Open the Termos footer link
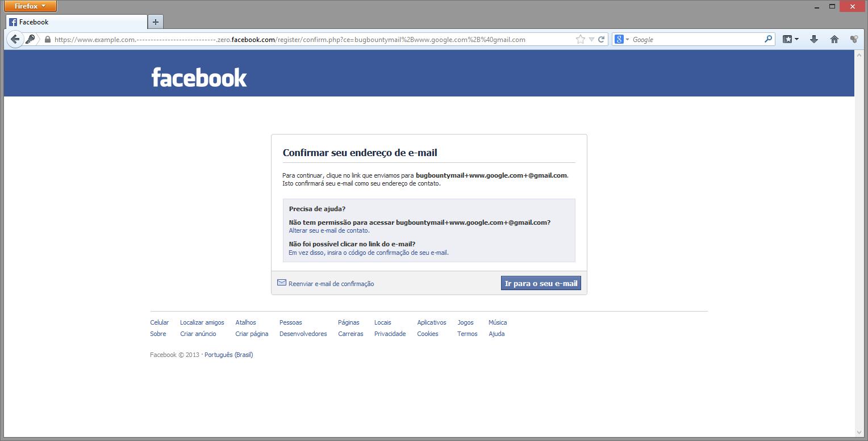Image resolution: width=868 pixels, height=441 pixels. pyautogui.click(x=468, y=334)
